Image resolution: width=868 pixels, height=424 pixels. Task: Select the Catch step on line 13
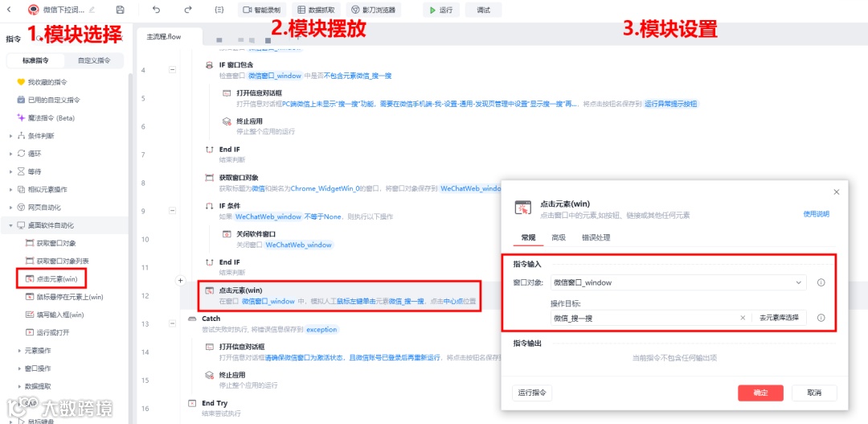211,318
